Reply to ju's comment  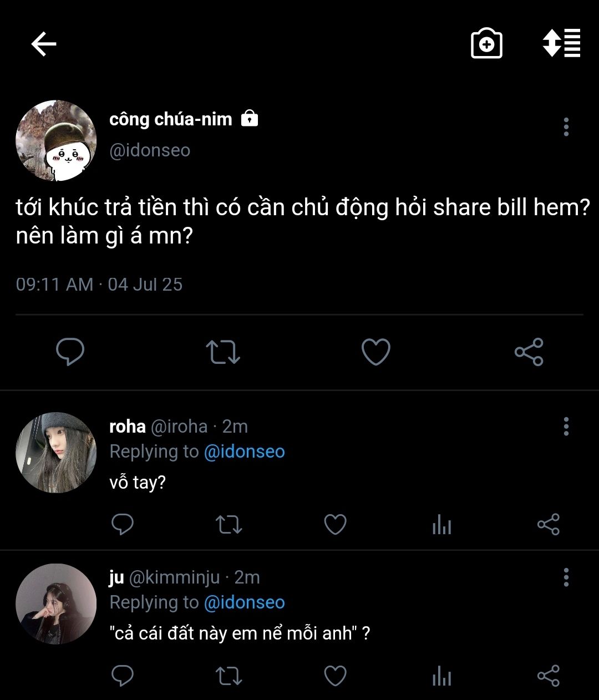[122, 676]
